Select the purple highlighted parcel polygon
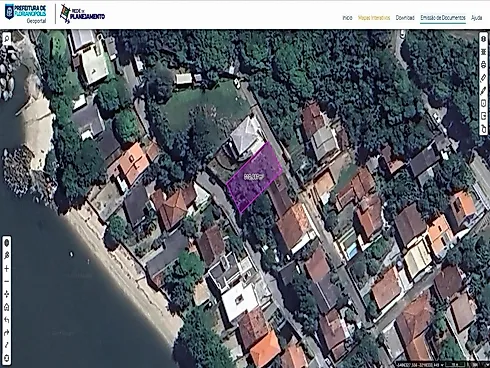The image size is (490, 368). [255, 177]
